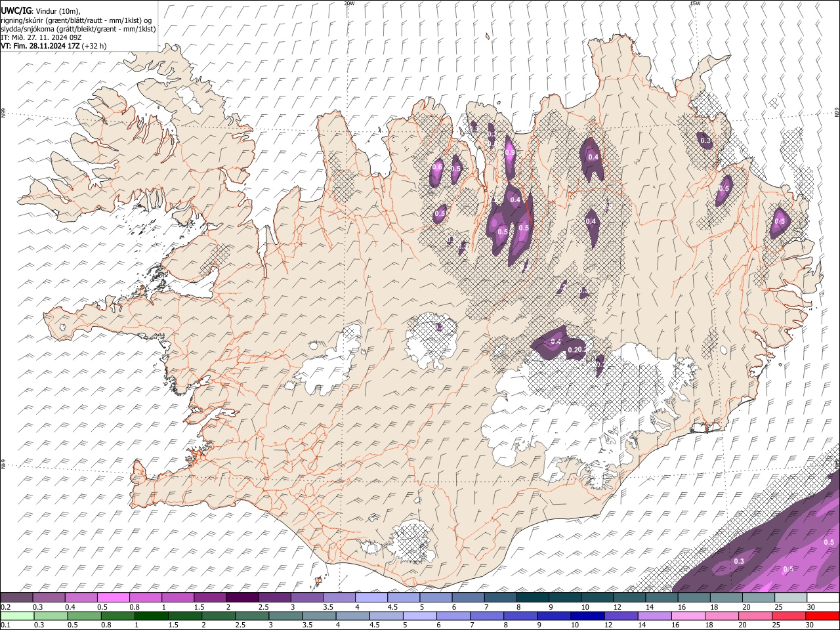Pick upper legend swatch between 1.5 and 2
This screenshot has width=840, height=630.
point(210,597)
